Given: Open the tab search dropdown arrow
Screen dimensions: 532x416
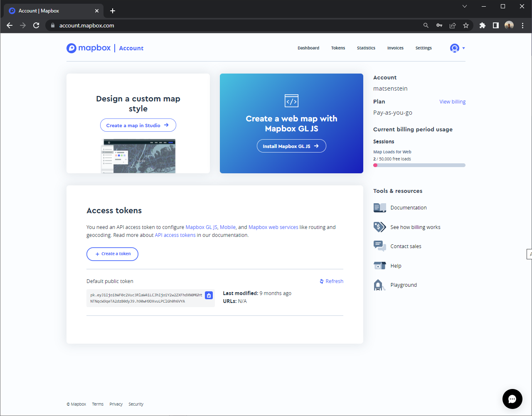Looking at the screenshot, I should coord(465,6).
